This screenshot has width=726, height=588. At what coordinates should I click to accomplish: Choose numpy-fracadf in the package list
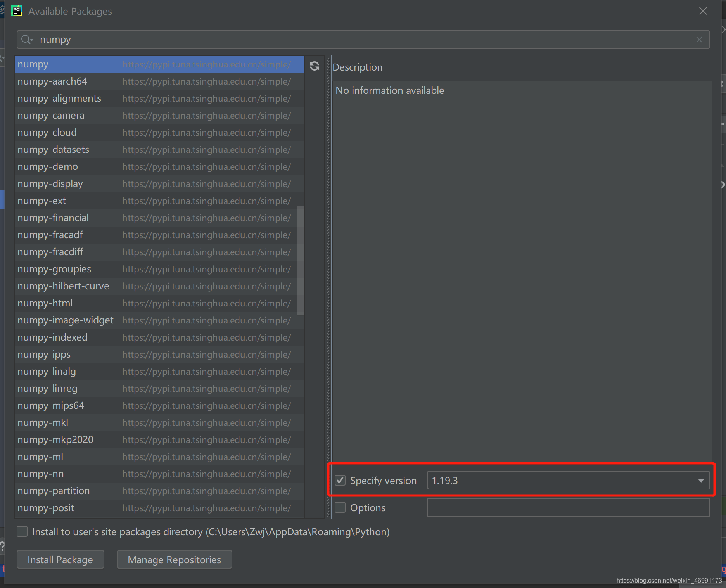160,235
